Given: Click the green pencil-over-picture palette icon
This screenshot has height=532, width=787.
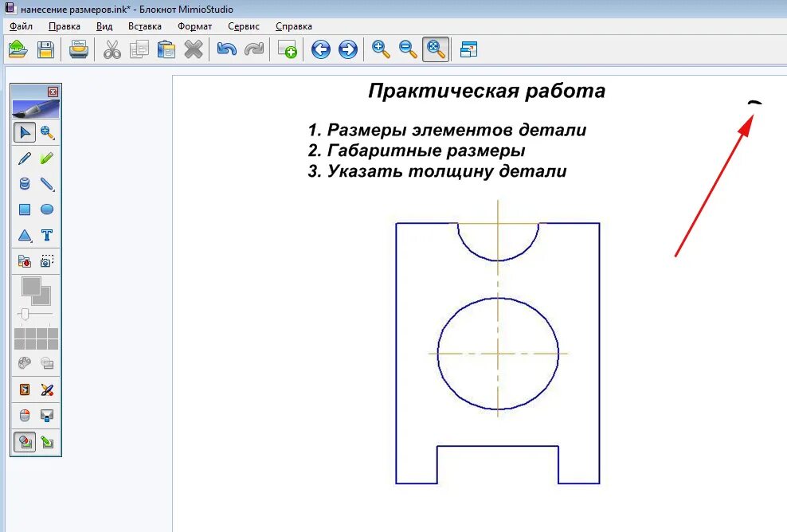Looking at the screenshot, I should coord(47,442).
